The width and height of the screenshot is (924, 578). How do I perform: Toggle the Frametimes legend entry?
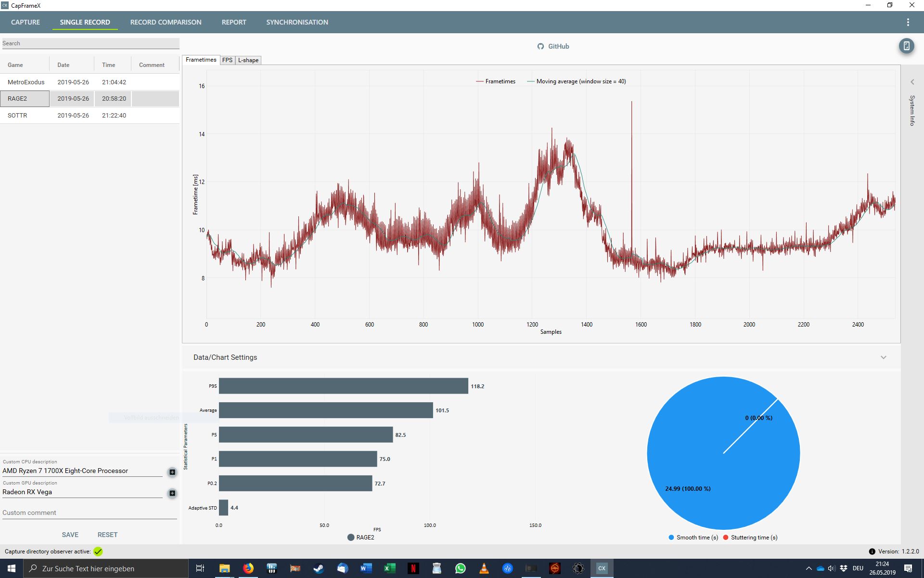coord(496,81)
